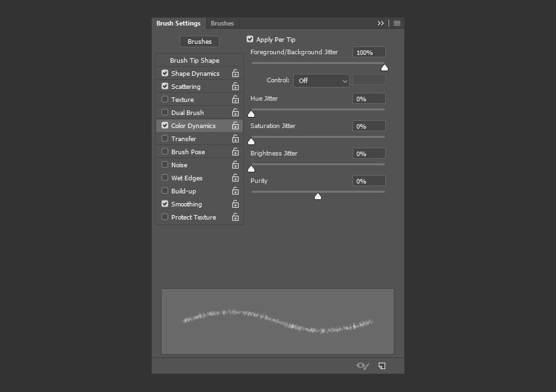Disable the Apply Per Tip checkbox
Viewport: 556px width, 392px height.
tap(250, 39)
